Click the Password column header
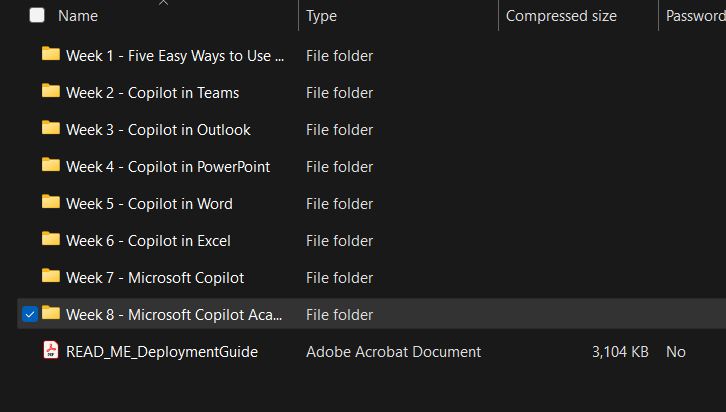The width and height of the screenshot is (726, 412). pos(695,16)
